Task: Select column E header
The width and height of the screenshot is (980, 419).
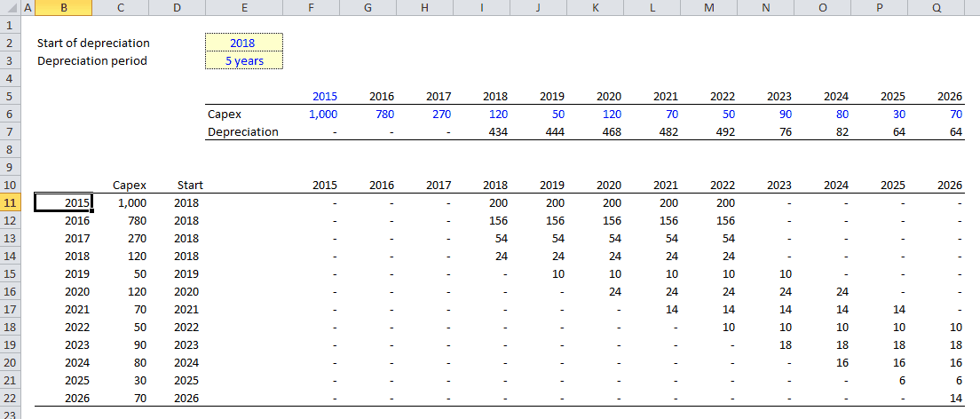Action: pos(244,7)
